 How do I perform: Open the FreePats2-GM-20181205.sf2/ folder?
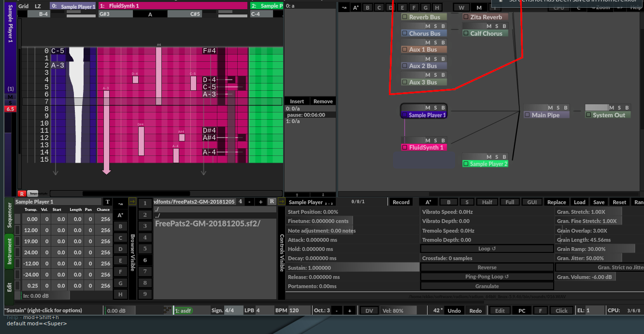pyautogui.click(x=208, y=223)
